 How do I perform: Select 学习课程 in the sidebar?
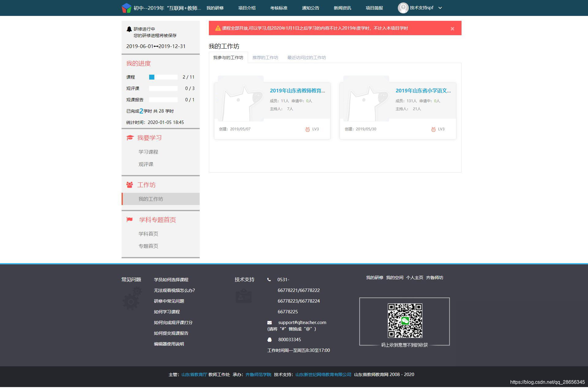[x=148, y=152]
